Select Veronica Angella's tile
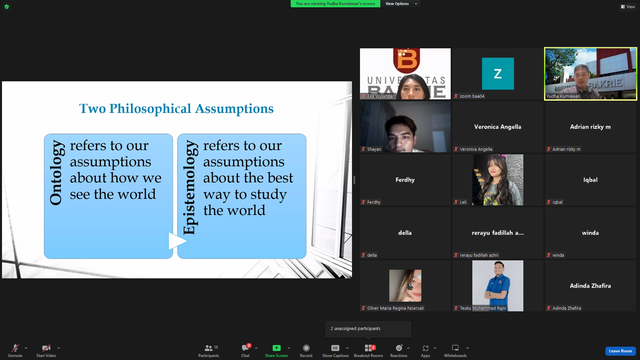Viewport: 640px width, 360px height. tap(498, 127)
